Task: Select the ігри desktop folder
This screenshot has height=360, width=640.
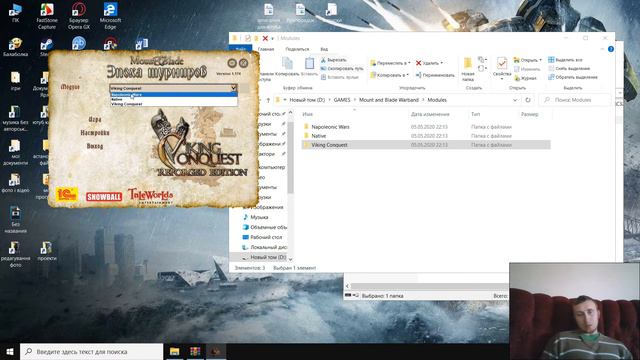Action: [x=15, y=81]
